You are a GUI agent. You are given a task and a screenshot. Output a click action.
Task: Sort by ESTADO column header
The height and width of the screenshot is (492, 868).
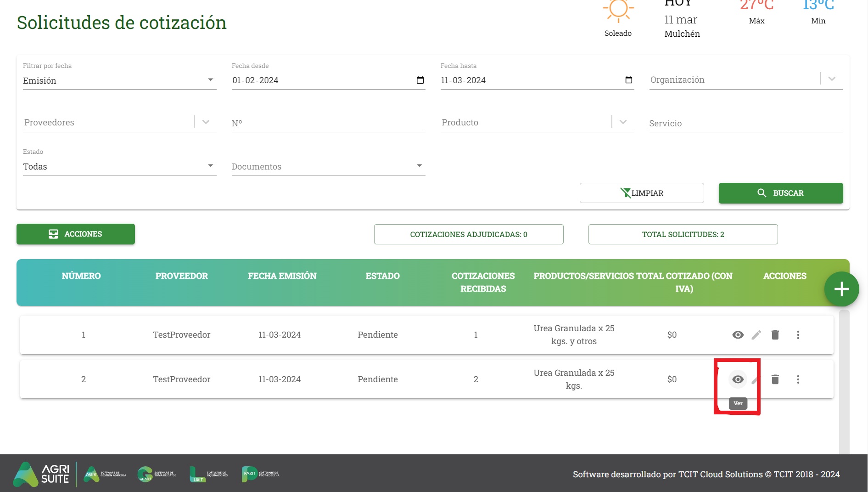383,276
